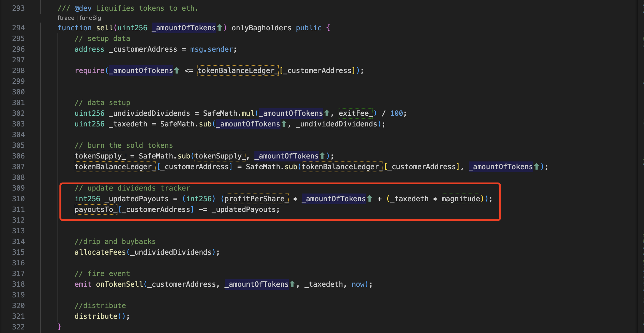Click 'magnitude' constant on line 310
This screenshot has height=333, width=644.
point(461,199)
